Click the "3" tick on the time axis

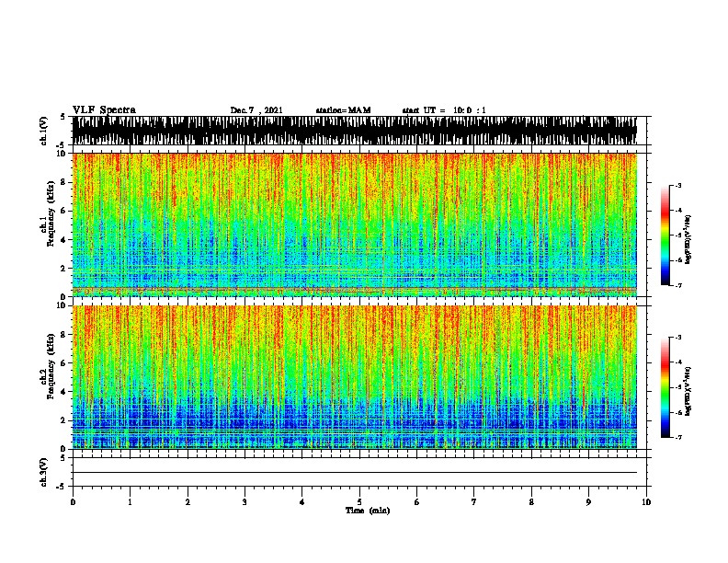(x=245, y=502)
